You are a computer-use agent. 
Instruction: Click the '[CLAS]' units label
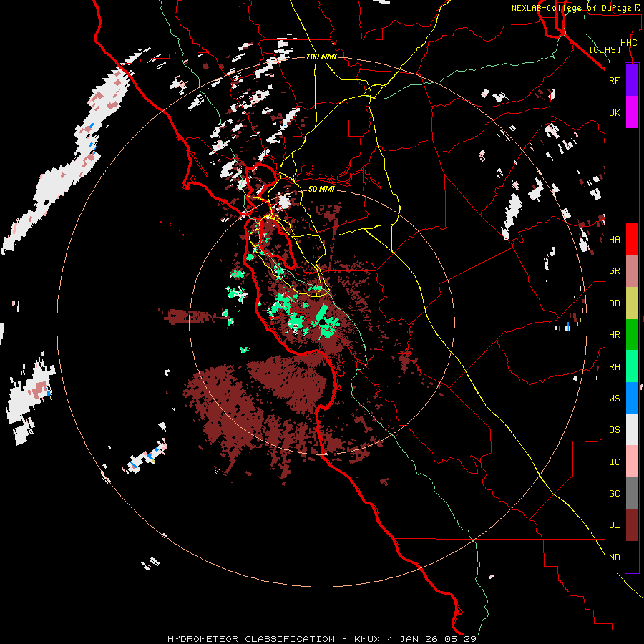tap(605, 49)
